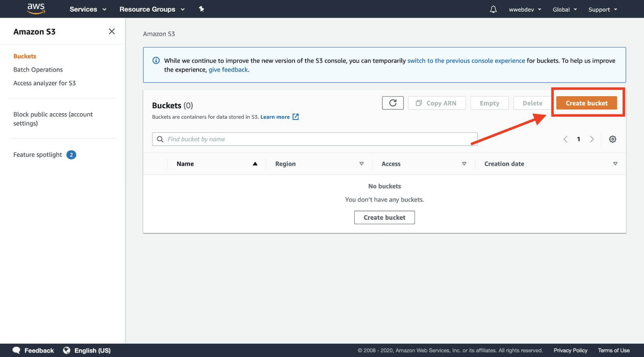This screenshot has width=644, height=357.
Task: Click the white Create bucket button below No buckets
Action: tap(384, 217)
